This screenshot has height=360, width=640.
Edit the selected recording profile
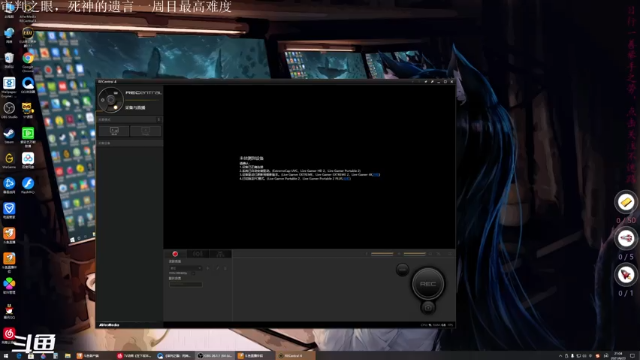click(x=218, y=268)
